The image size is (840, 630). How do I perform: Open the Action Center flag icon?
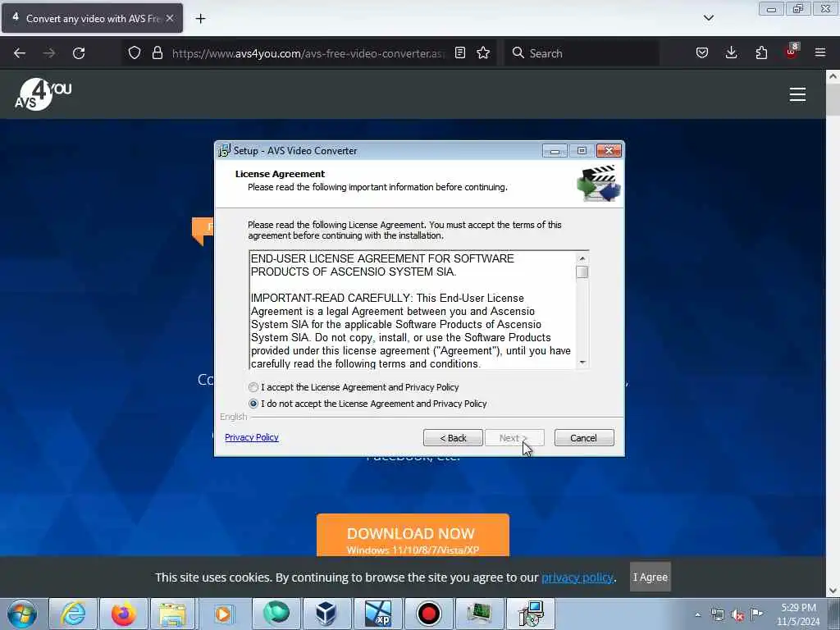(756, 614)
